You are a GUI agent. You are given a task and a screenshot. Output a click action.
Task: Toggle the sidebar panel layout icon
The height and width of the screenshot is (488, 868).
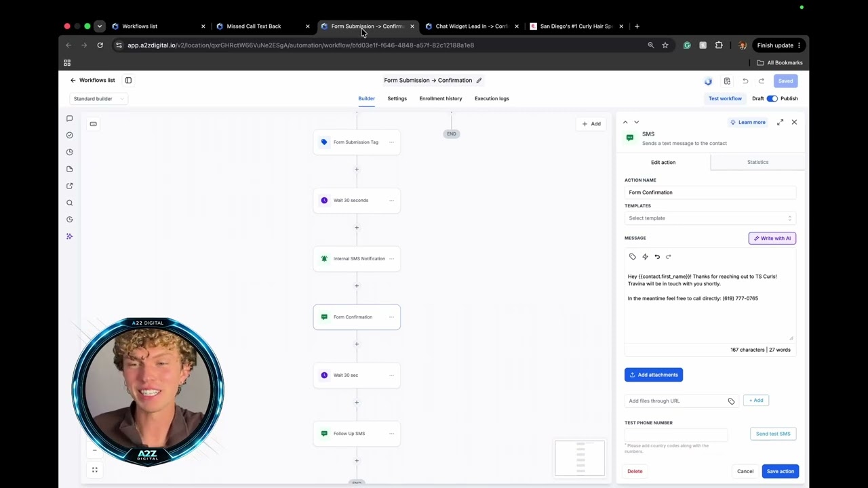pyautogui.click(x=128, y=80)
